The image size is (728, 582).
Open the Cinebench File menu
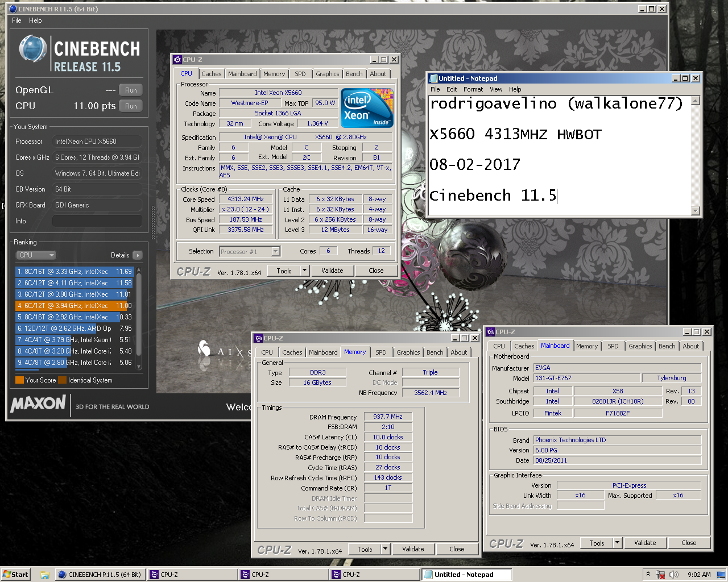(x=16, y=20)
